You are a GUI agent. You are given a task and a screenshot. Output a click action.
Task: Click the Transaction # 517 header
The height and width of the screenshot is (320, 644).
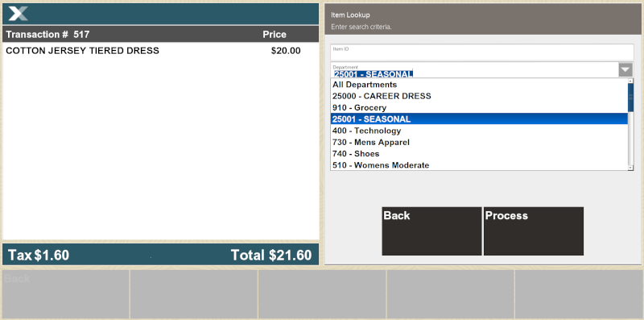point(47,34)
